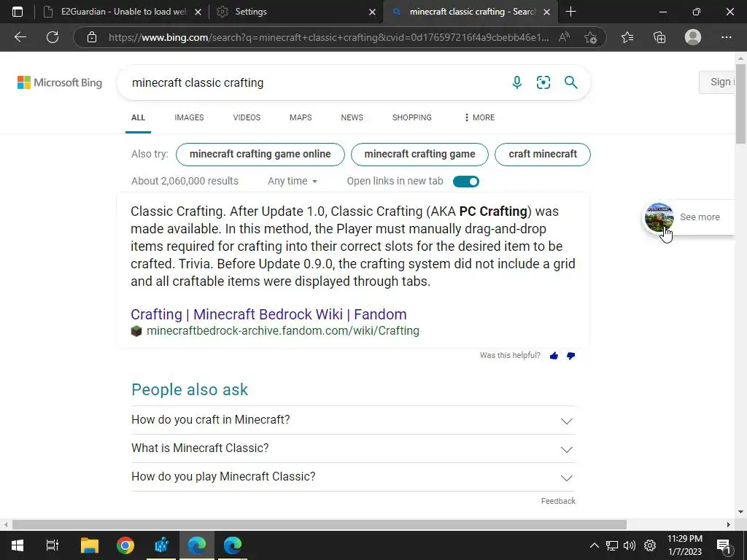Switch to the NEWS tab

coord(352,117)
